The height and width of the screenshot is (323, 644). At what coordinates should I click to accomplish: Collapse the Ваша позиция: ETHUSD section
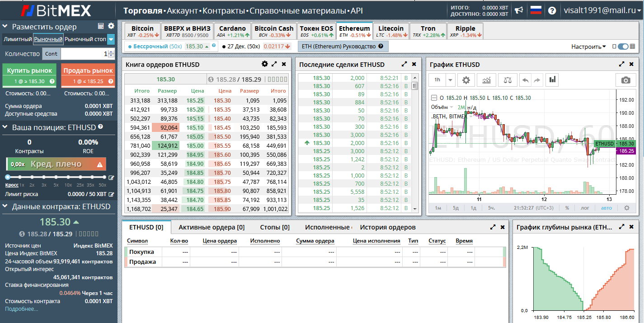click(5, 127)
